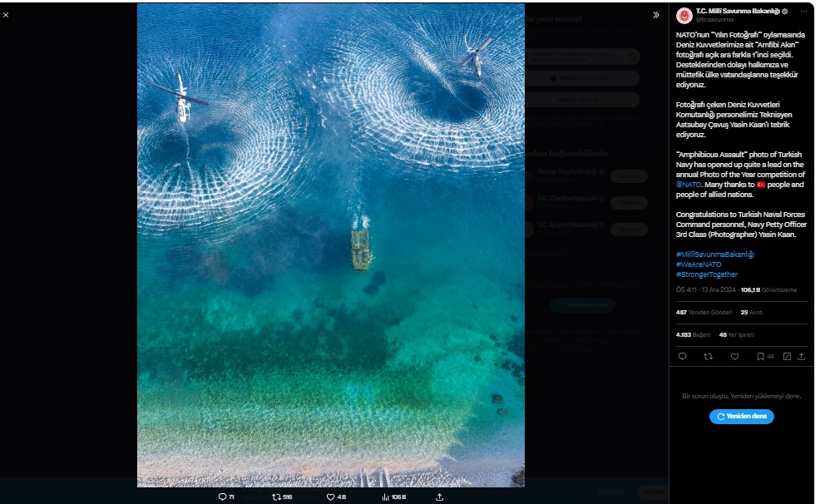The height and width of the screenshot is (504, 820).
Task: Click share icon in the tweet sidebar
Action: coord(801,356)
